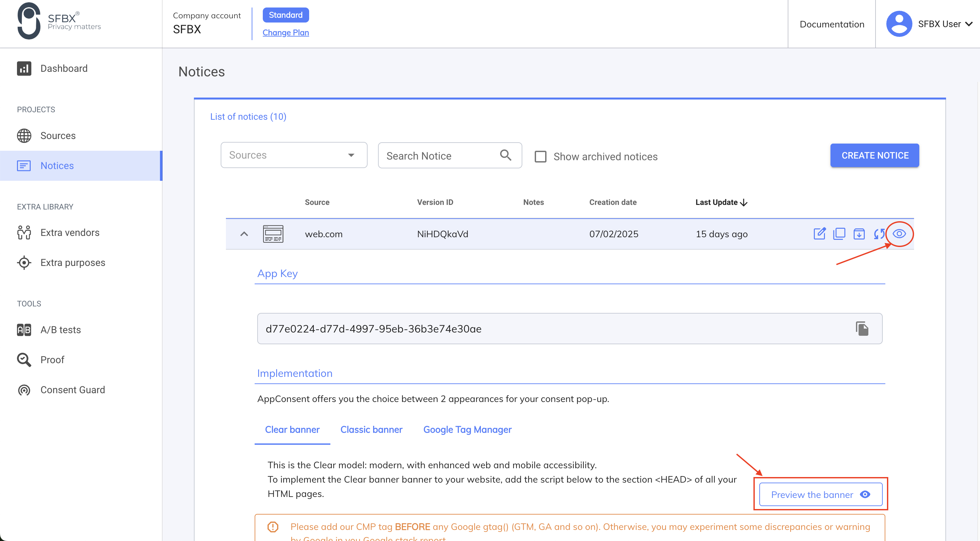Click into the Search Notice field

tap(437, 156)
